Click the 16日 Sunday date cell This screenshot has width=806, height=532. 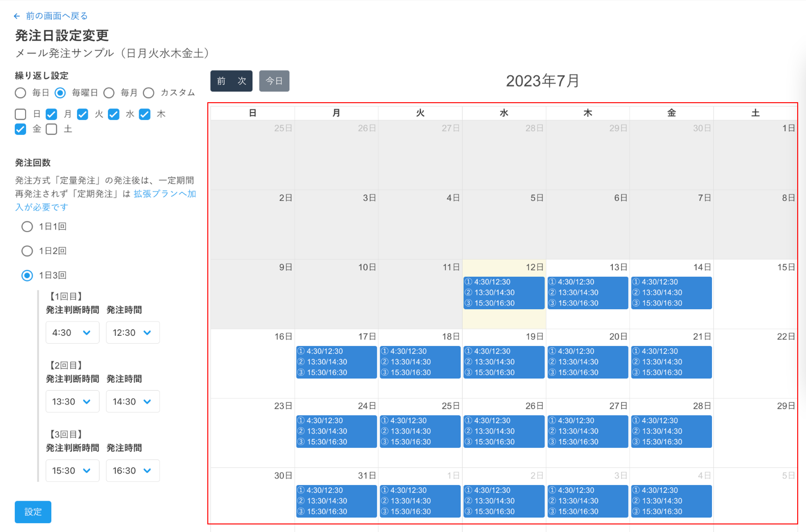(252, 364)
